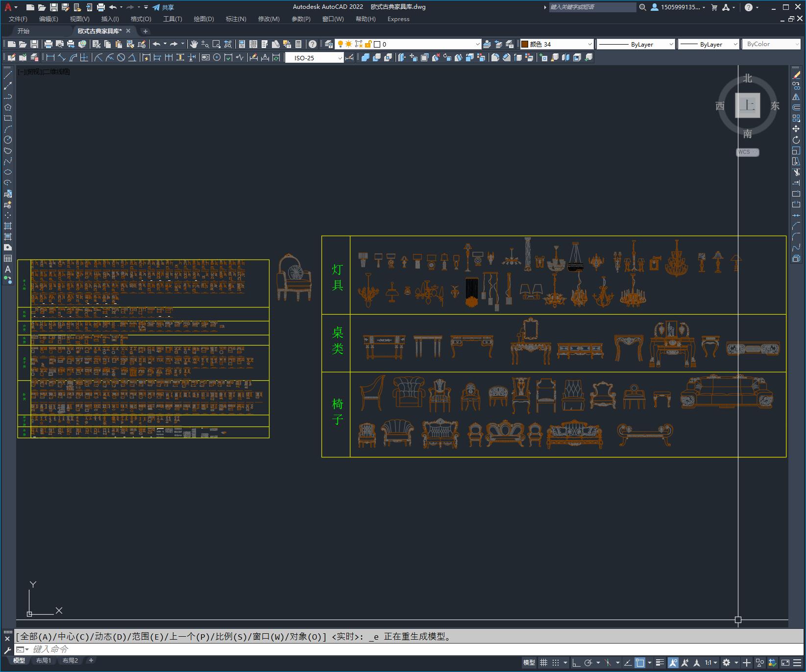Click the Layer Properties Manager icon
806x672 pixels.
329,44
